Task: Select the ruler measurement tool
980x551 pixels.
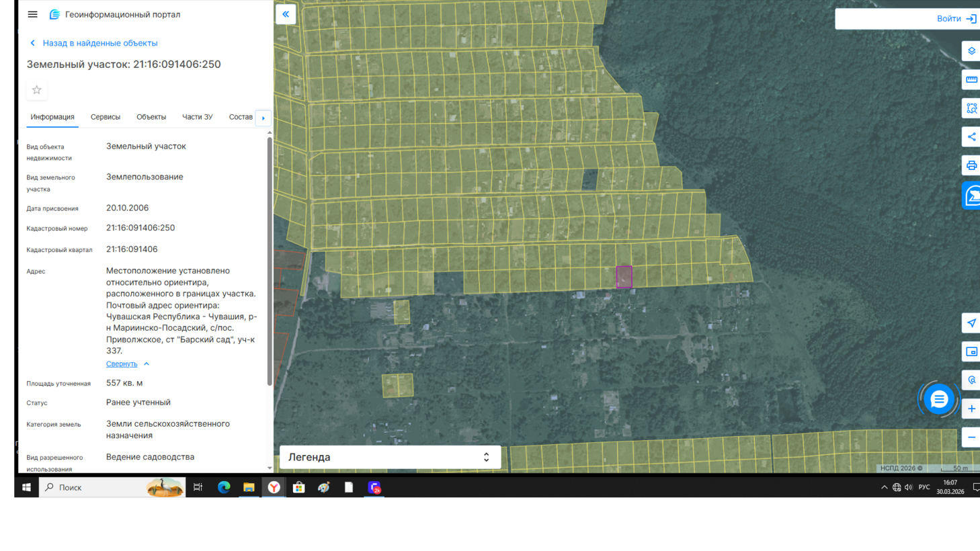Action: point(971,80)
